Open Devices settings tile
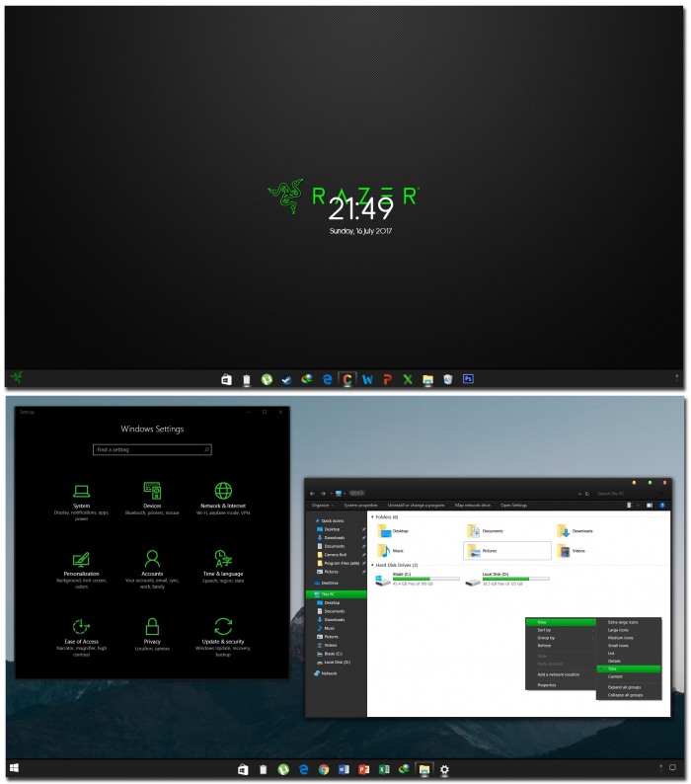 [x=152, y=499]
